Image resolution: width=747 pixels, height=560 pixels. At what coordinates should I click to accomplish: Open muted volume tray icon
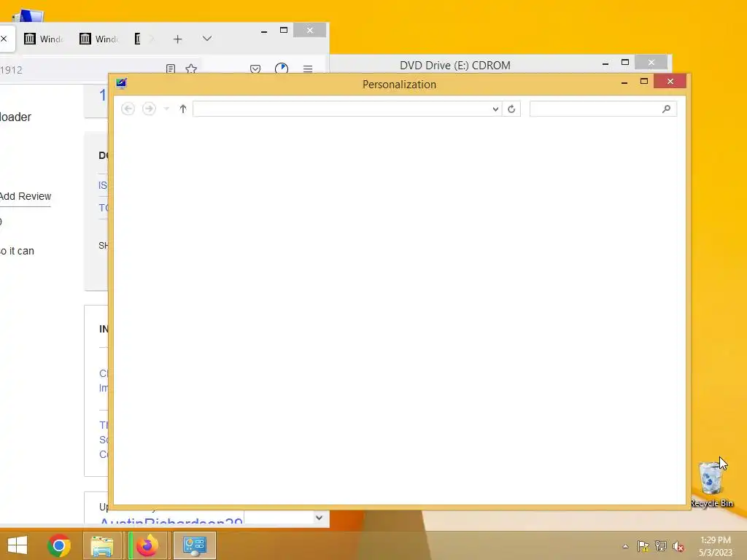coord(678,546)
